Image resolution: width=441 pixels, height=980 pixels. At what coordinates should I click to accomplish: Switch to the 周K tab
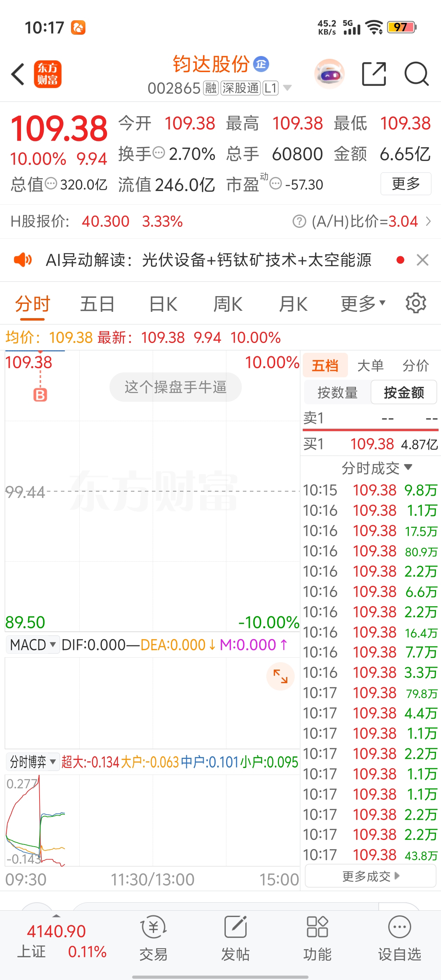coord(227,304)
